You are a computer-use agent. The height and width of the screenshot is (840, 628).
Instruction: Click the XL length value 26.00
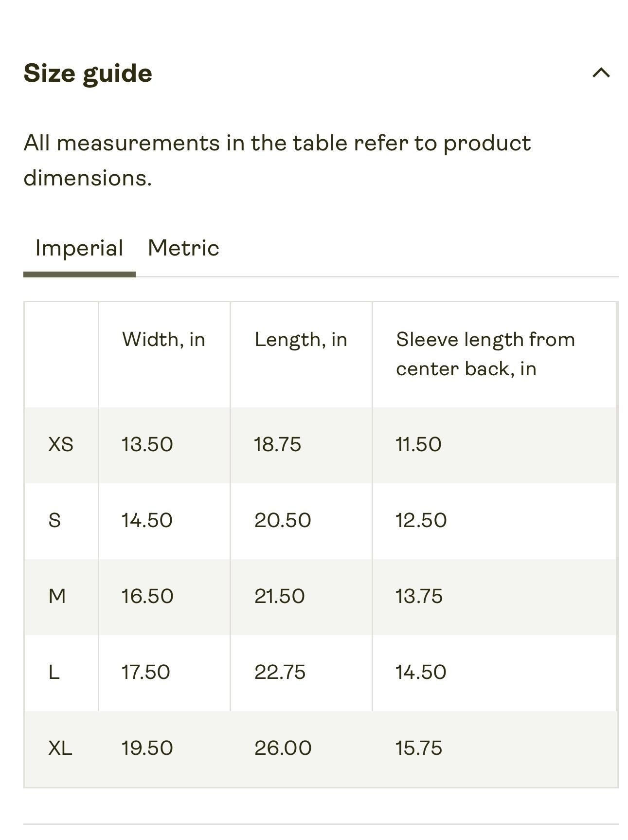coord(283,748)
